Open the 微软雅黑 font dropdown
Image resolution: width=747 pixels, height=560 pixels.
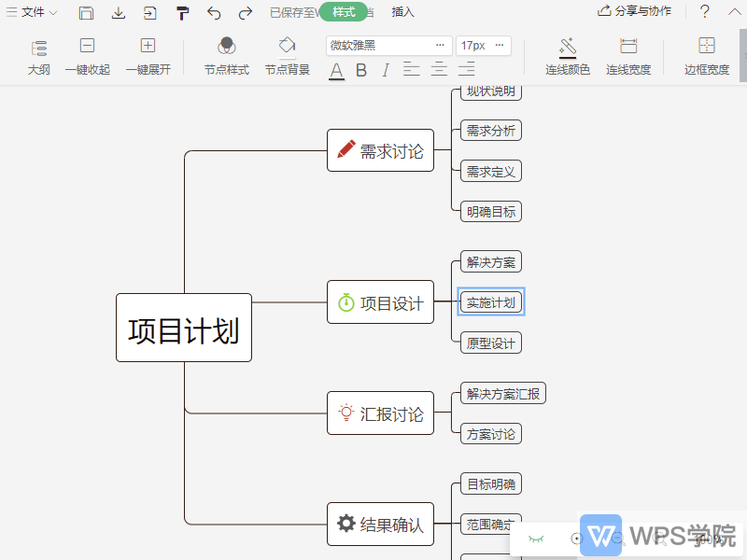click(x=388, y=46)
